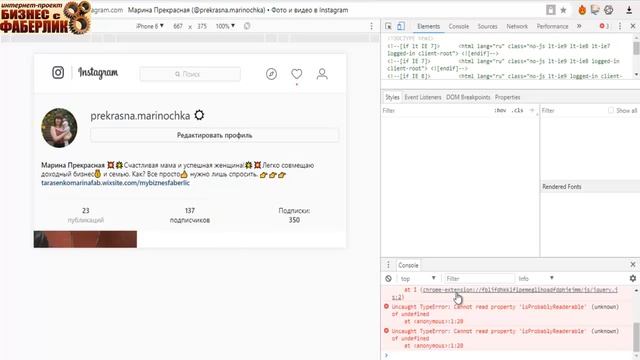Click the red error count indicator
Screen dimensions: 640x360
[604, 26]
